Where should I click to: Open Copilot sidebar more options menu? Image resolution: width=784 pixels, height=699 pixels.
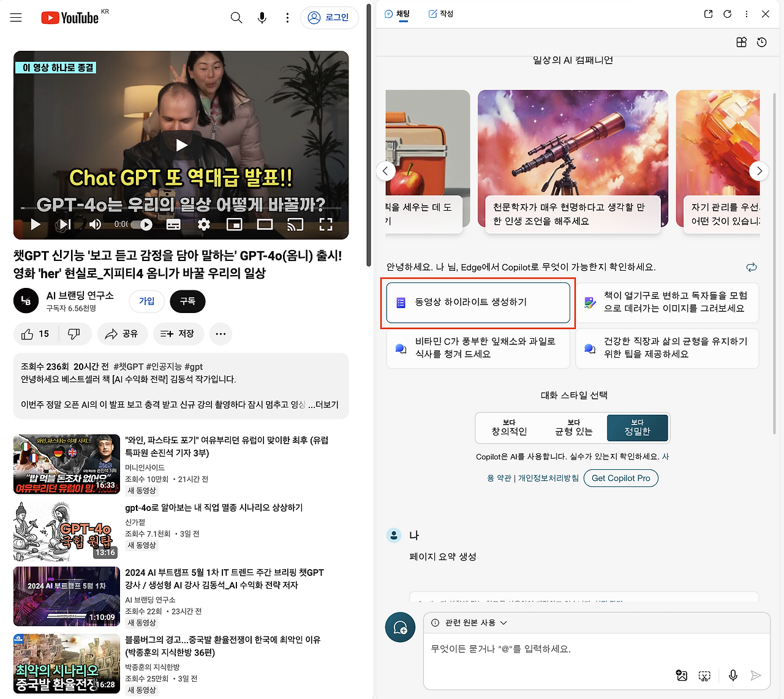[747, 14]
